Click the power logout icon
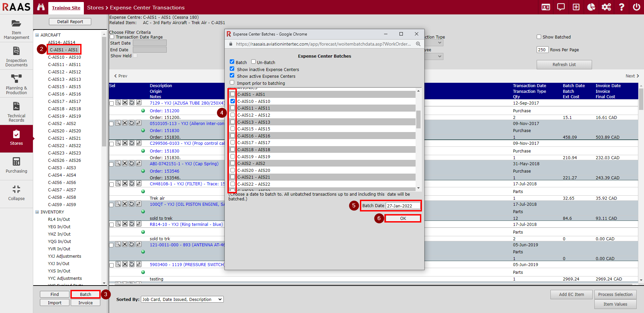Image resolution: width=644 pixels, height=313 pixels. point(636,7)
